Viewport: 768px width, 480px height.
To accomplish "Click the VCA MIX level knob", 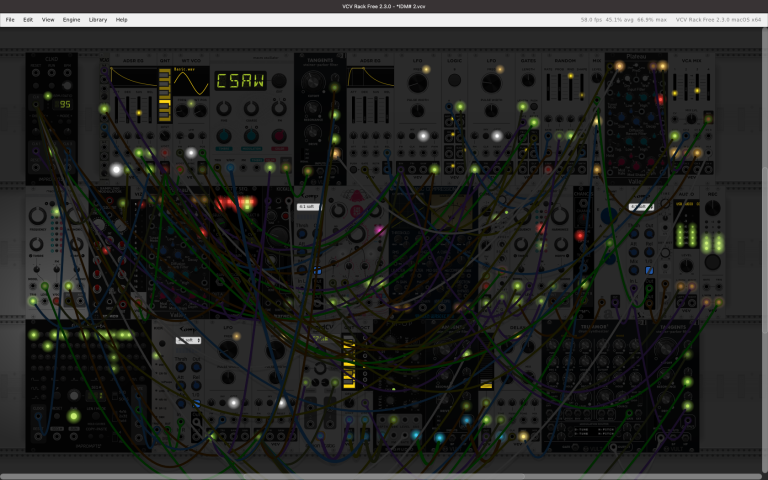I will [691, 119].
